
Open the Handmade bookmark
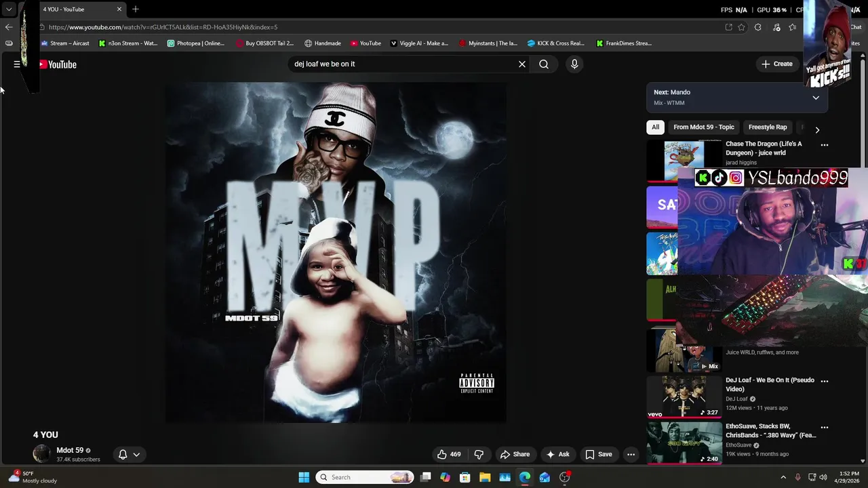[323, 43]
